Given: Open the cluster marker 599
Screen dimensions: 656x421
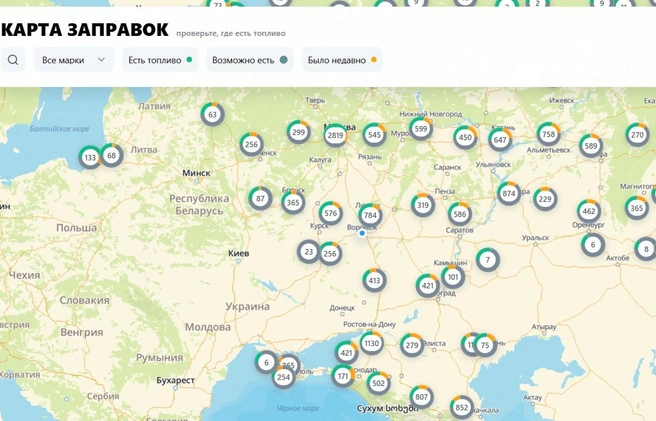Looking at the screenshot, I should [421, 129].
